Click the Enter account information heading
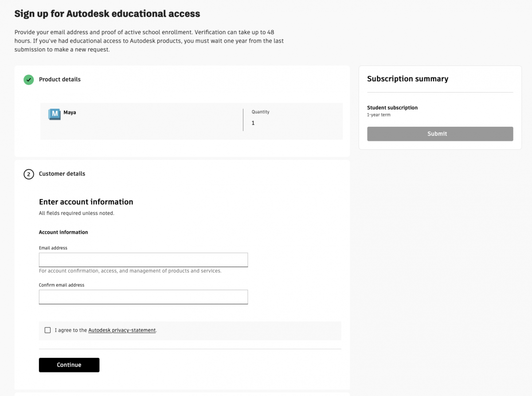Image resolution: width=532 pixels, height=396 pixels. point(86,202)
